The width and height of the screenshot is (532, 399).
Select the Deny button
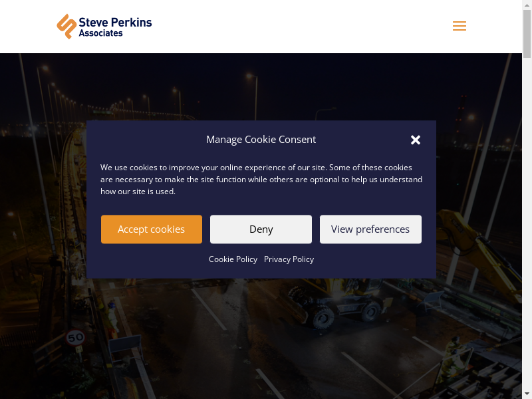(x=261, y=229)
